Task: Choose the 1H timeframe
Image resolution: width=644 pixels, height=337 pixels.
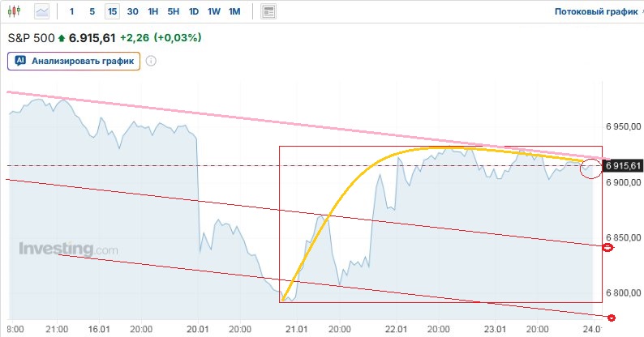Action: [152, 12]
